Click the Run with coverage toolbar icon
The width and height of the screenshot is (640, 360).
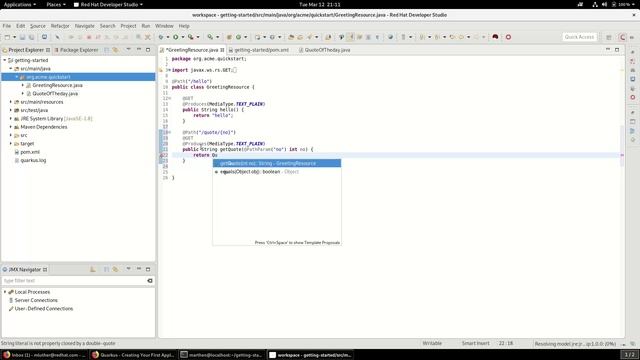coord(191,37)
